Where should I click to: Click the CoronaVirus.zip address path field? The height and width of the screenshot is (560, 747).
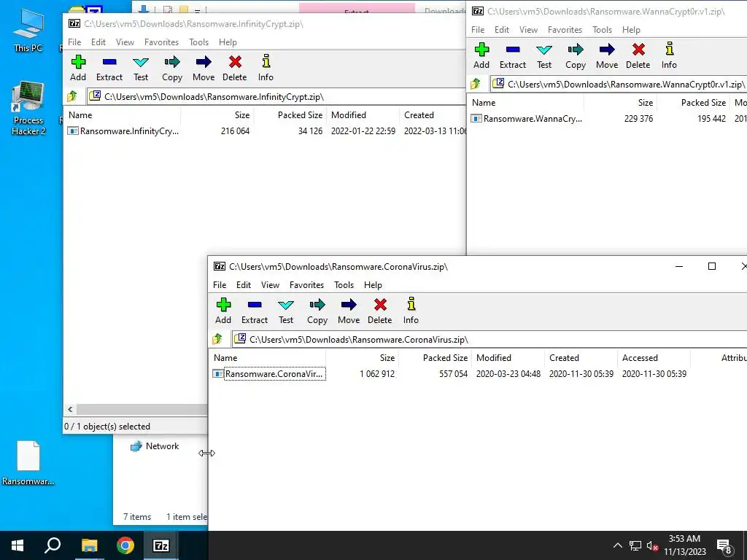(x=489, y=339)
